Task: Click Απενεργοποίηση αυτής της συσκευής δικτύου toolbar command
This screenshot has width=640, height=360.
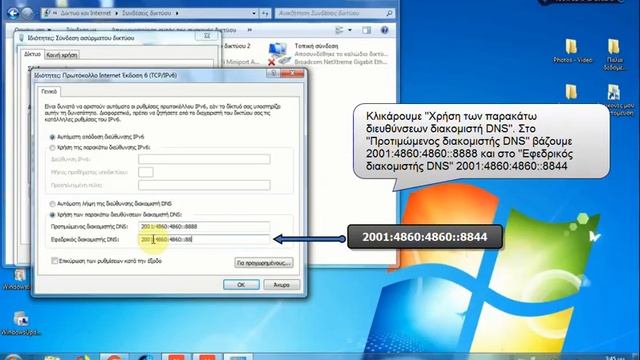Action: pyautogui.click(x=173, y=30)
